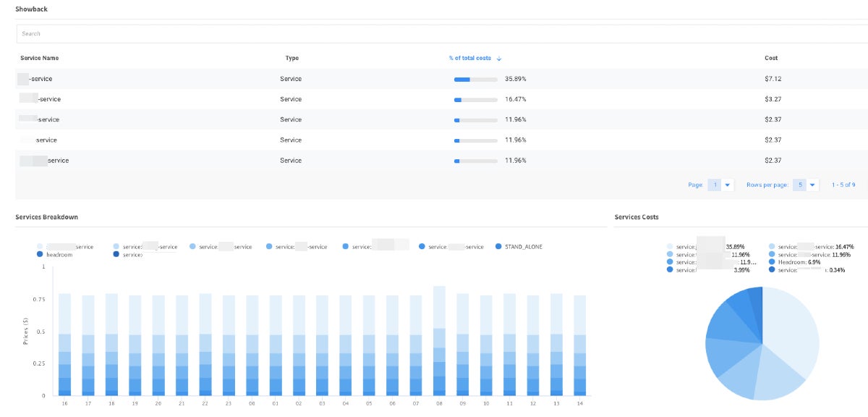868x417 pixels.
Task: Click the 35.89% progress bar in first row
Action: coord(475,79)
